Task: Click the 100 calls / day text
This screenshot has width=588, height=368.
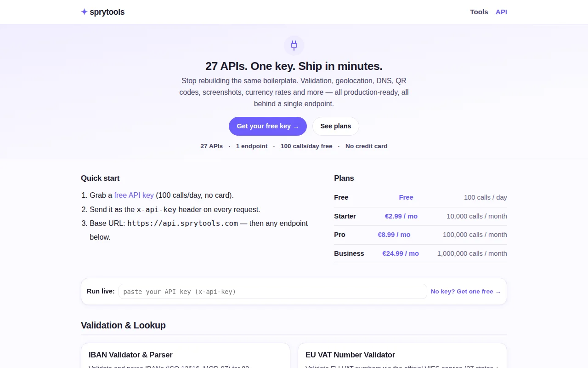Action: coord(486,197)
